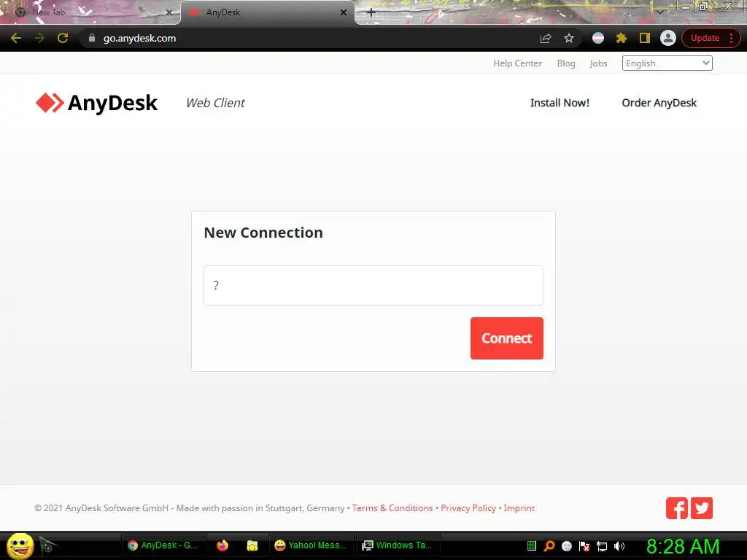
Task: Switch to Windows Task Manager taskbar button
Action: tap(398, 545)
